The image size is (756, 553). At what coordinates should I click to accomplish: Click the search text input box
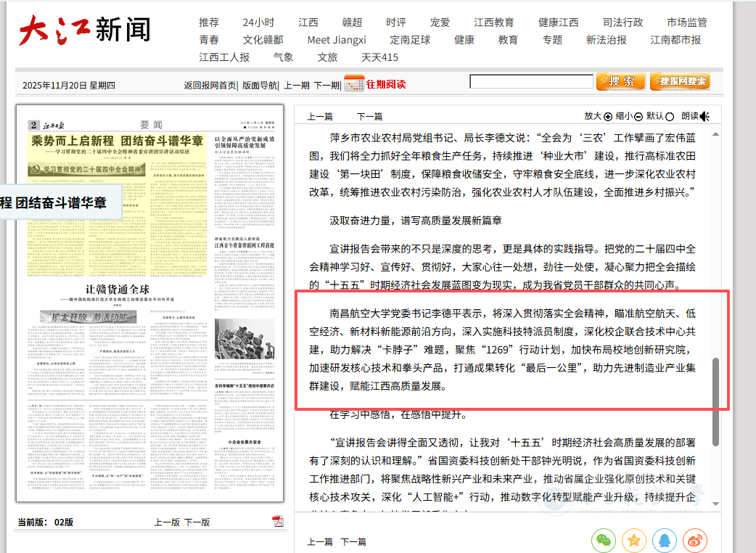pos(531,82)
